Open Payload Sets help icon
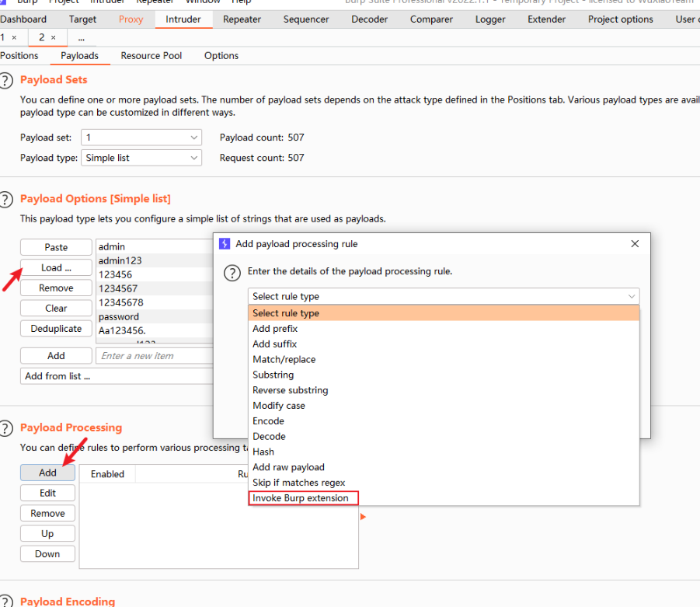700x607 pixels. [x=5, y=81]
